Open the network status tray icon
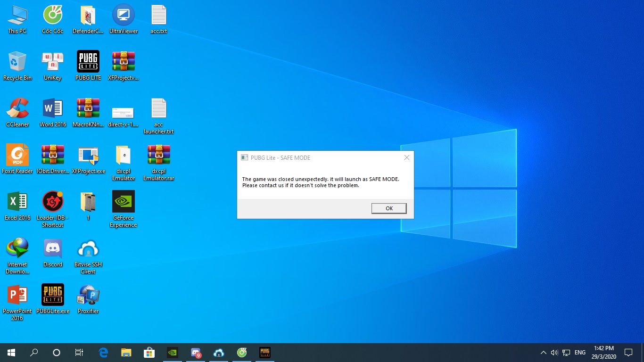The image size is (644, 362). point(566,353)
